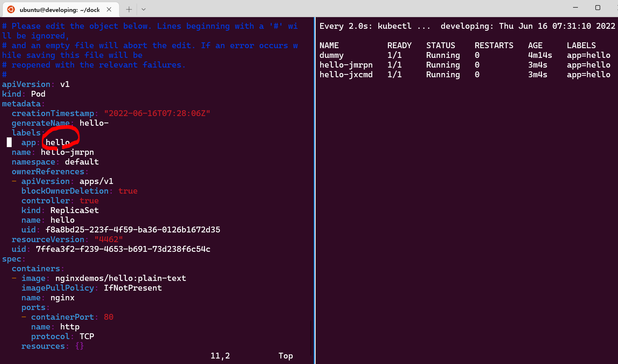Open a new terminal tab with plus
Screen dimensions: 618x364
coord(129,9)
